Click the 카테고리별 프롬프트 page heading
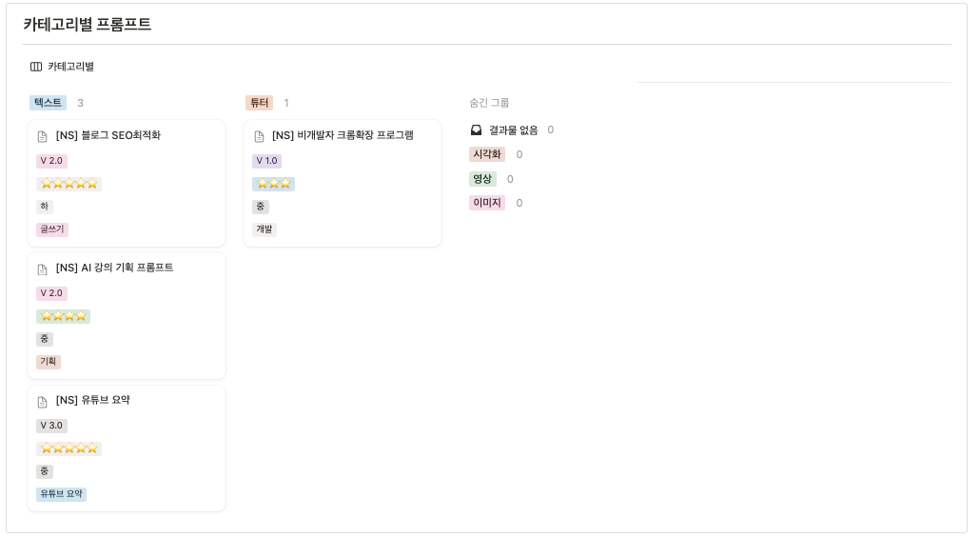 (88, 25)
